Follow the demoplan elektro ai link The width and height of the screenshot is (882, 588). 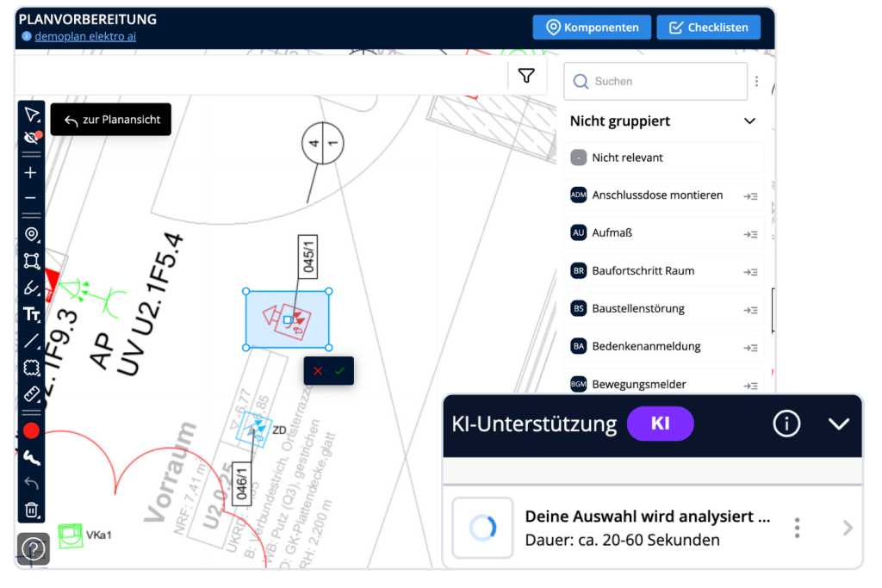(85, 36)
